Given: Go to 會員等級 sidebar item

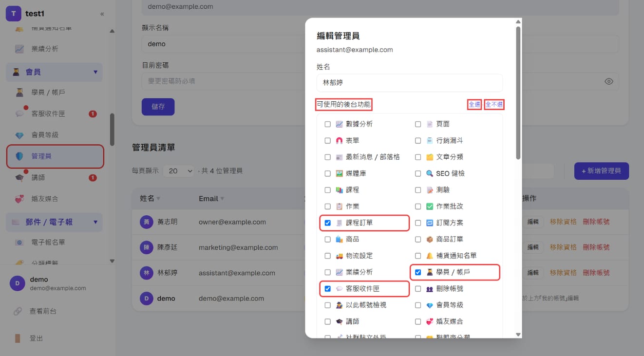Looking at the screenshot, I should click(x=55, y=135).
